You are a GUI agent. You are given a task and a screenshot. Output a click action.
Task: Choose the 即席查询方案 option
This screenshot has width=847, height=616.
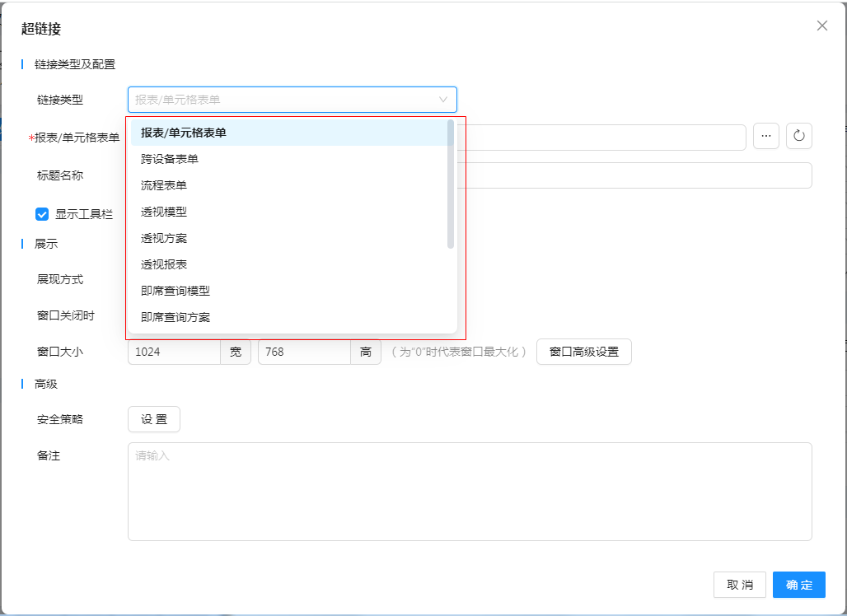click(175, 317)
